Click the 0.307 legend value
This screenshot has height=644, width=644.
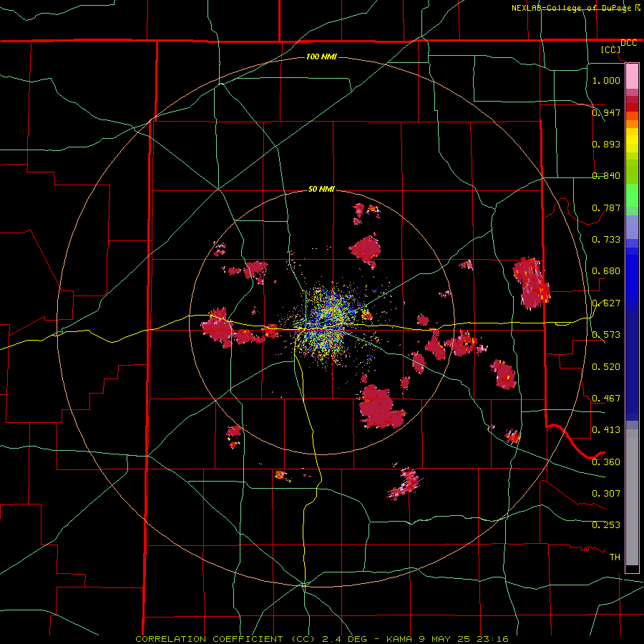pyautogui.click(x=606, y=494)
